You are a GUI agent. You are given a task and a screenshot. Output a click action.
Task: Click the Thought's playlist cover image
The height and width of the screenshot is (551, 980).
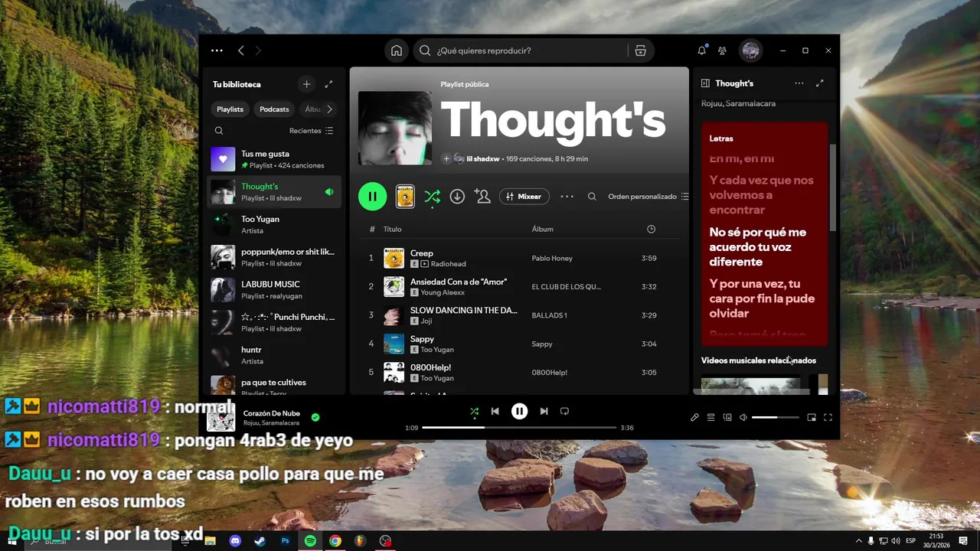[x=395, y=128]
